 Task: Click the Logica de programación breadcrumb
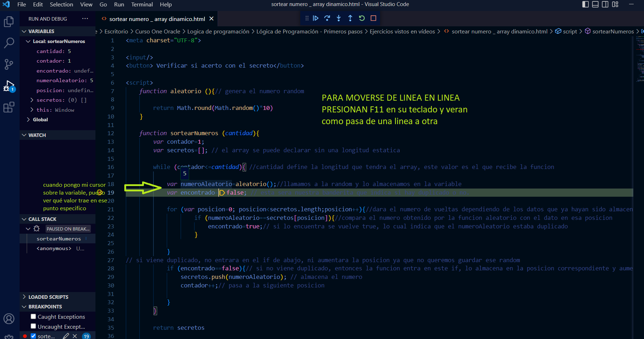point(218,31)
